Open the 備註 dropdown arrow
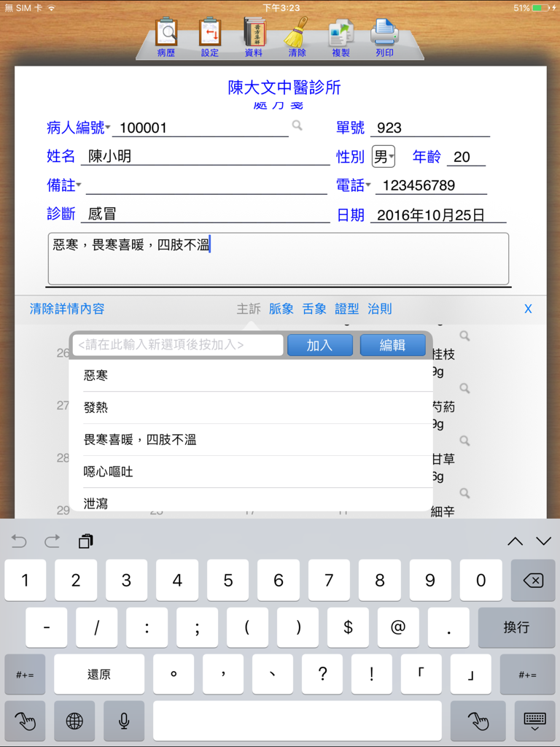Viewport: 560px width, 747px height. [x=79, y=185]
